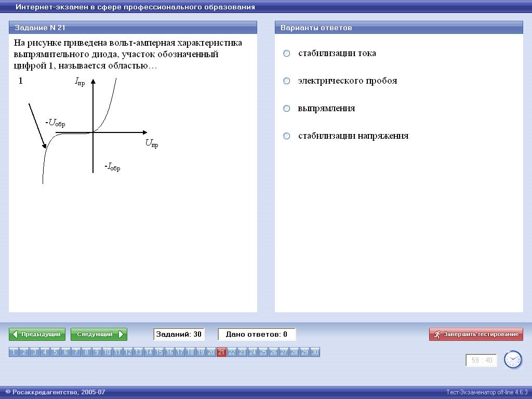
Task: Go to next question with Следующий button
Action: pyautogui.click(x=99, y=334)
